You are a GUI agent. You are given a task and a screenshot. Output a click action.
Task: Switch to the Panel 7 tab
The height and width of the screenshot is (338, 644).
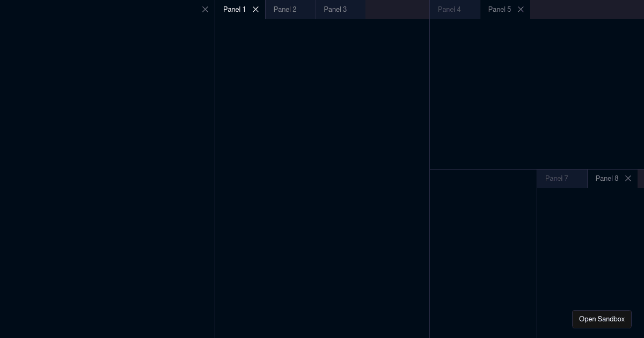(x=557, y=178)
